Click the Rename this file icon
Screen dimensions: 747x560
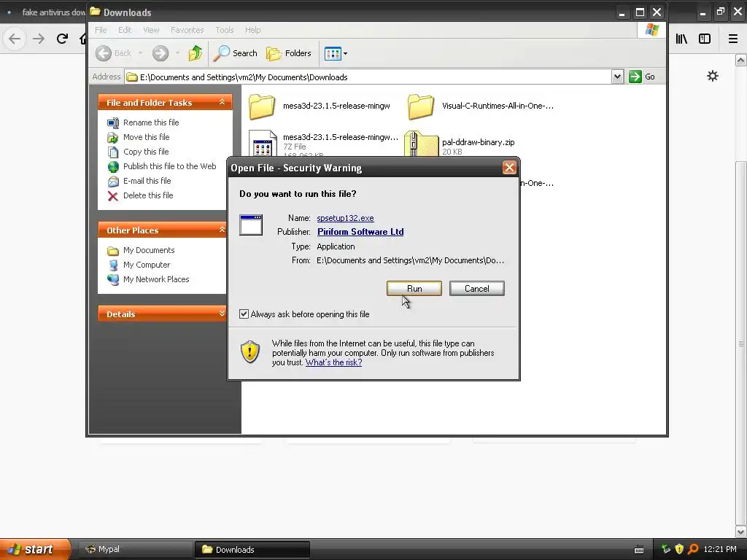click(113, 122)
